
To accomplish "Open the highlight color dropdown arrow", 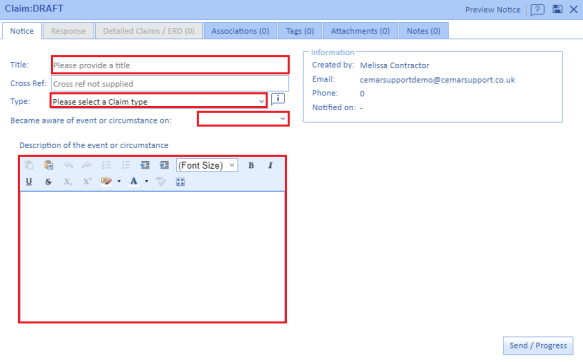I will click(119, 181).
